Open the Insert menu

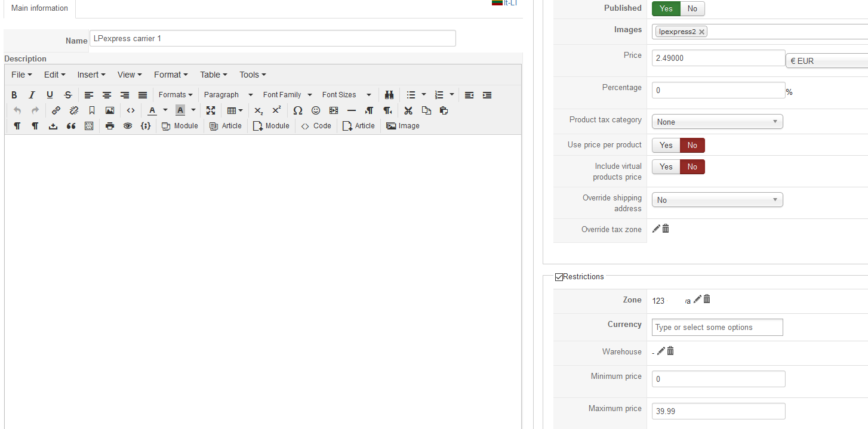(x=91, y=75)
